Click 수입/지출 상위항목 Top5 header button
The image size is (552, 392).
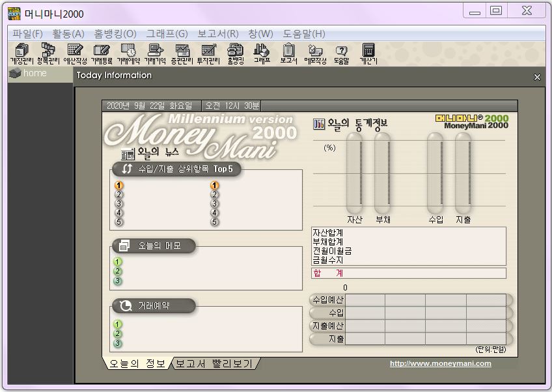[176, 169]
